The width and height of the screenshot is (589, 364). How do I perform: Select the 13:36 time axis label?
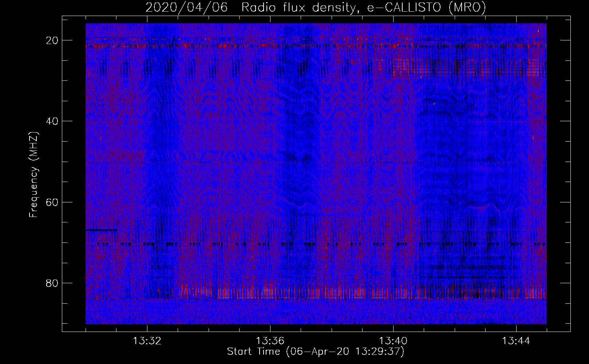pos(270,341)
